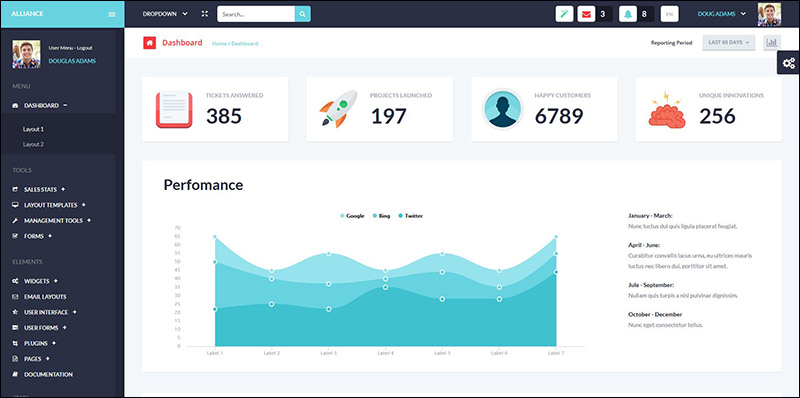Open the top bar DROPDOWN menu
The height and width of the screenshot is (398, 800).
click(x=165, y=14)
